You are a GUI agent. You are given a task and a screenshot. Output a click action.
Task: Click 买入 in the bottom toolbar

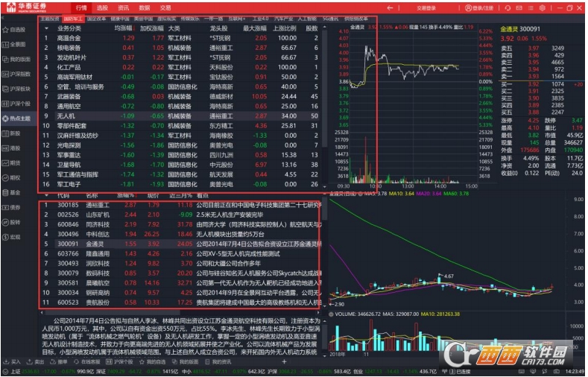[12, 362]
